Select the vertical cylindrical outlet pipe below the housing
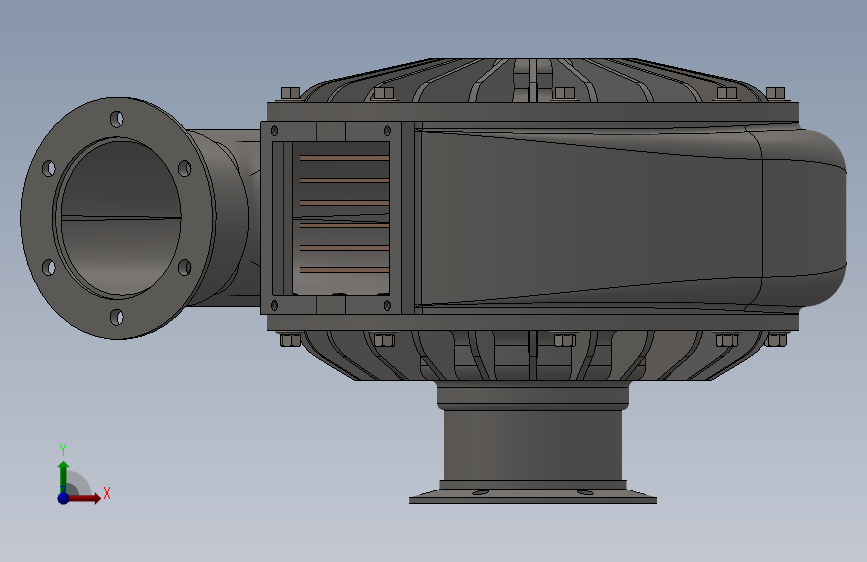This screenshot has width=867, height=562. coord(533,445)
